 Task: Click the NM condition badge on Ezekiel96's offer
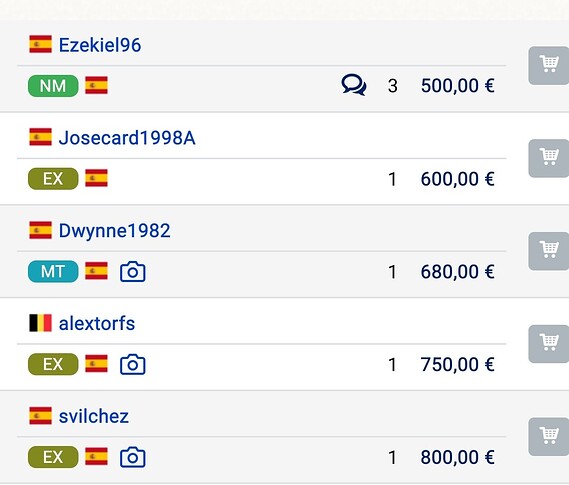pos(53,86)
